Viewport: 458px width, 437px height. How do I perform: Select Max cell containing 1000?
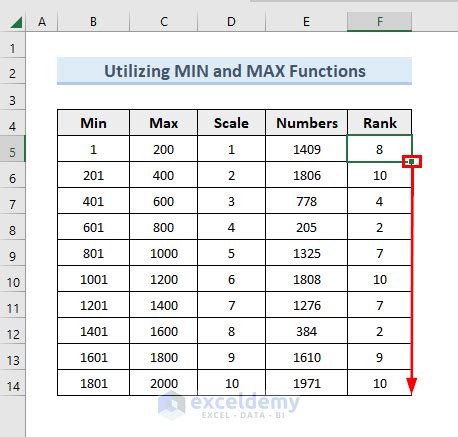click(x=164, y=253)
